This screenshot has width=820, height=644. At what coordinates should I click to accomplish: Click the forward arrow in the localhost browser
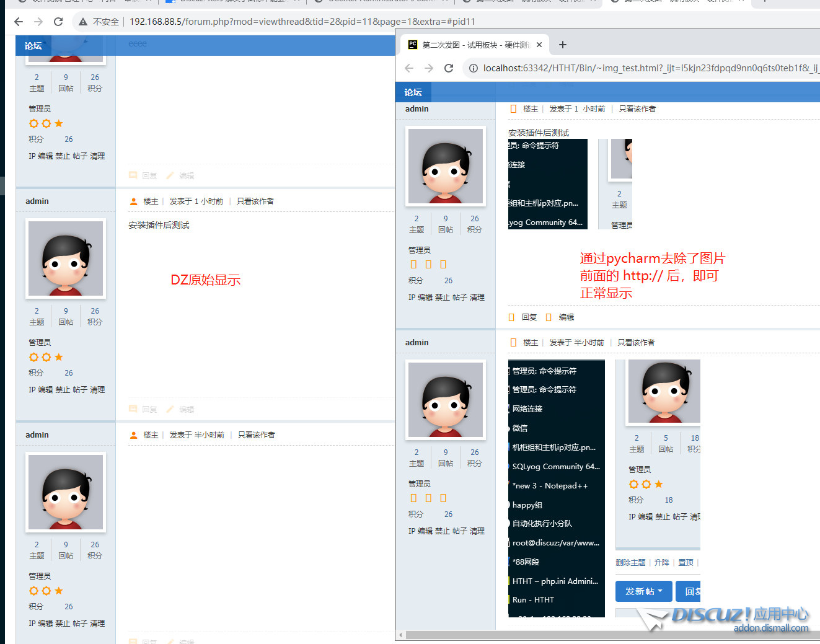coord(429,68)
